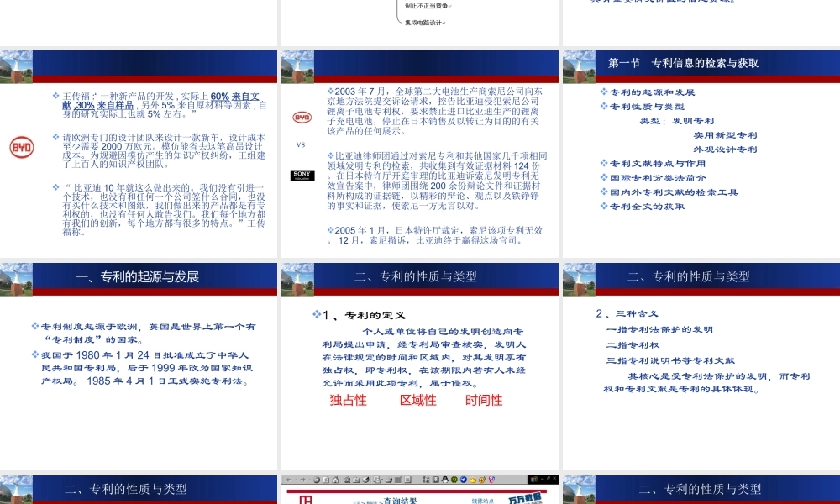Click the QQ penguin icon in the tray

444,480
